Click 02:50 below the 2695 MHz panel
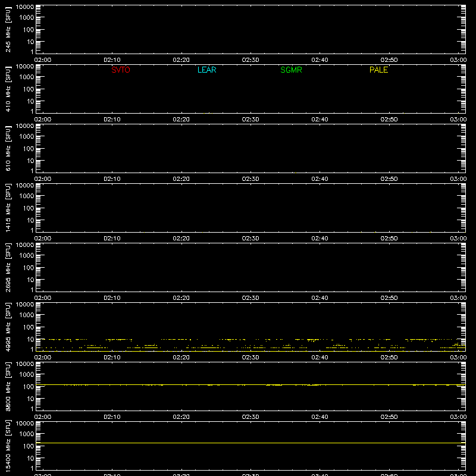This screenshot has width=476, height=476. point(389,298)
